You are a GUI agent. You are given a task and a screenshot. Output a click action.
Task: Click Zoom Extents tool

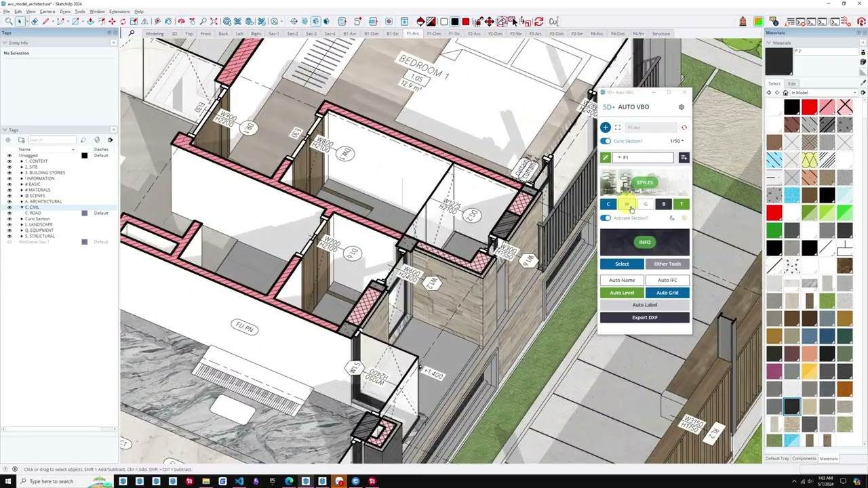(x=214, y=22)
